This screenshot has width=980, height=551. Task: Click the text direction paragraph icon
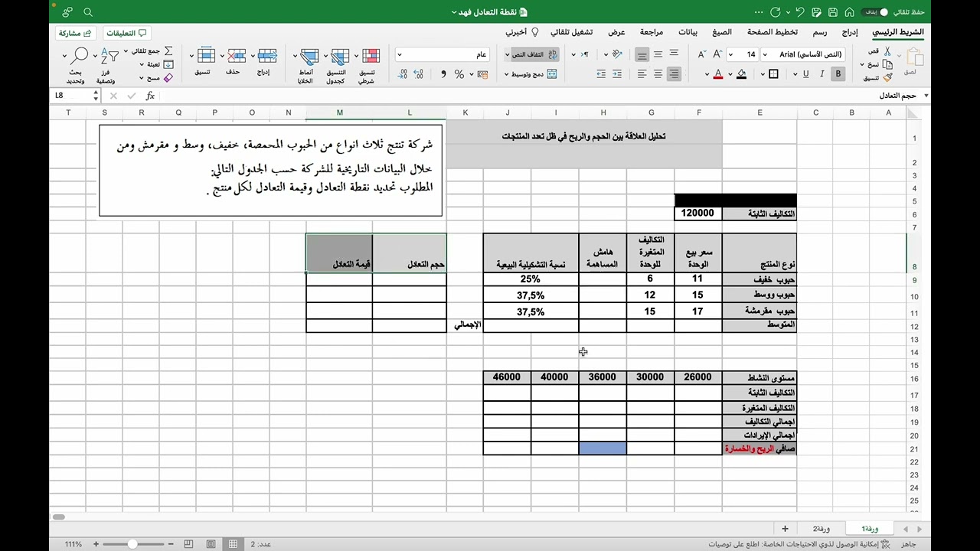coord(586,54)
